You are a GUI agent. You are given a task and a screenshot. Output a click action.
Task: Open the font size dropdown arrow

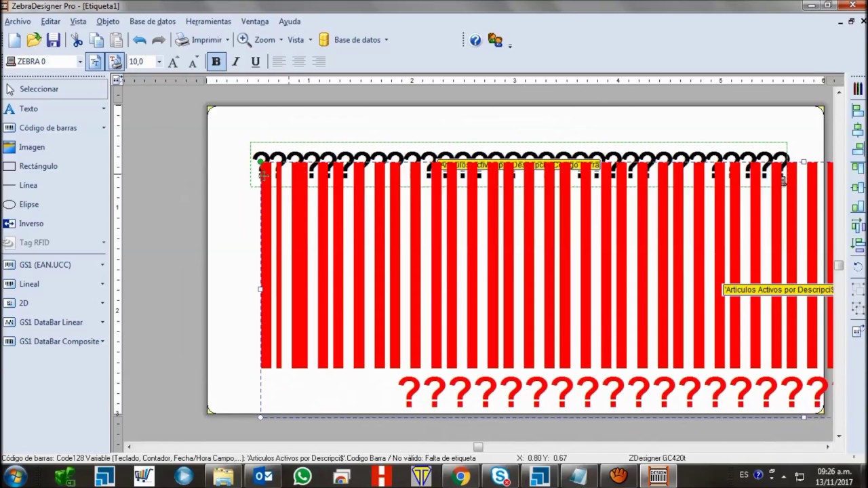(159, 62)
